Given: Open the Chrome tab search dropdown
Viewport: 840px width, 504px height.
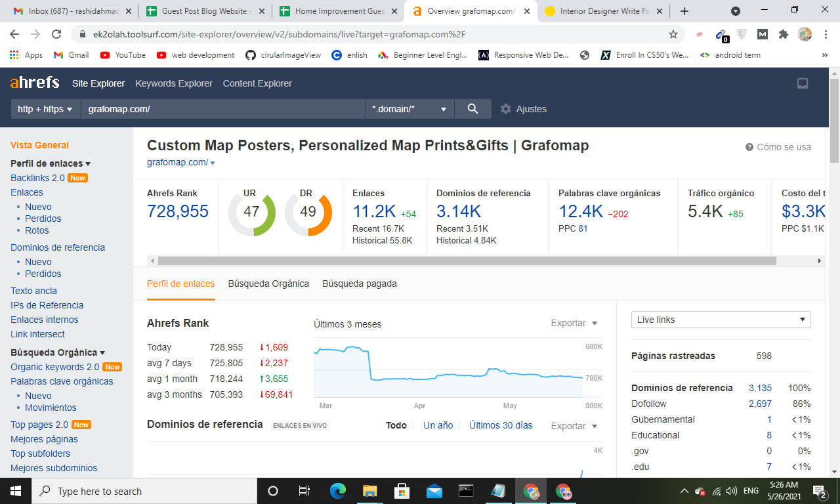Looking at the screenshot, I should pyautogui.click(x=736, y=11).
